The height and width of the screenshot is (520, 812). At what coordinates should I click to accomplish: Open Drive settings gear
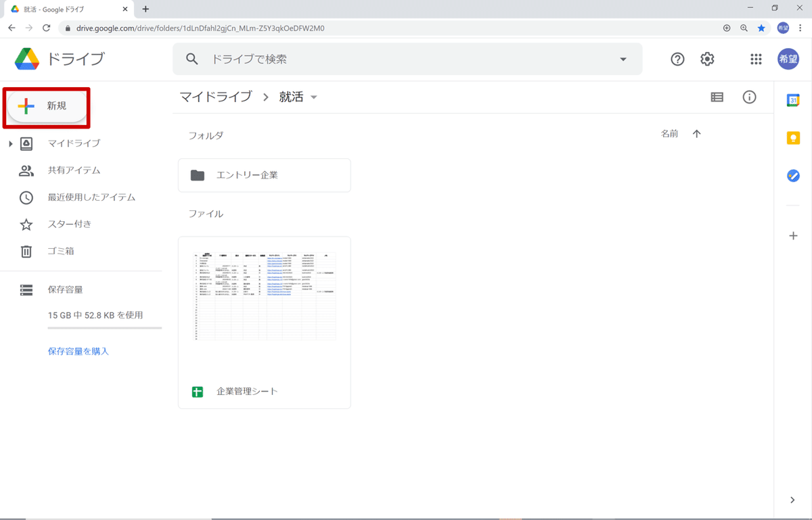click(706, 59)
